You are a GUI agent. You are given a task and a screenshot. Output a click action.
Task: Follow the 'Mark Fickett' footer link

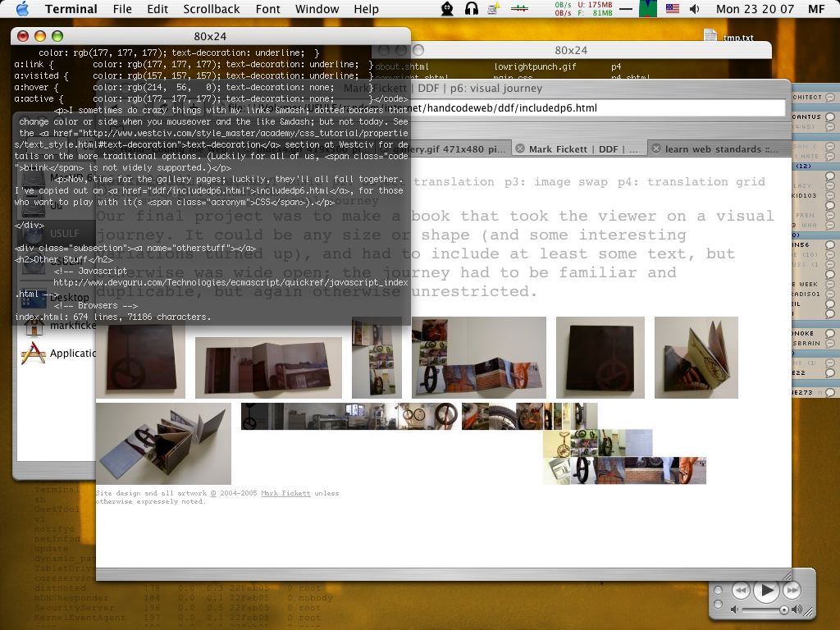click(x=285, y=493)
